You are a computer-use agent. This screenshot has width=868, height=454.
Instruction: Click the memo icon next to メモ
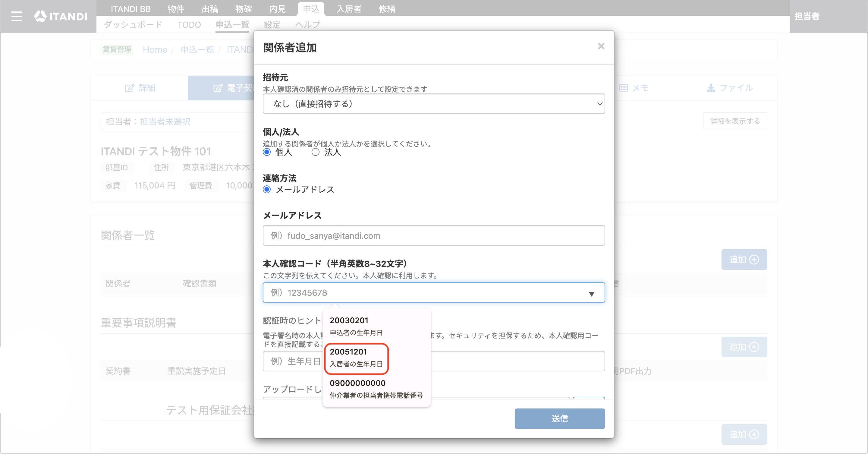(623, 88)
